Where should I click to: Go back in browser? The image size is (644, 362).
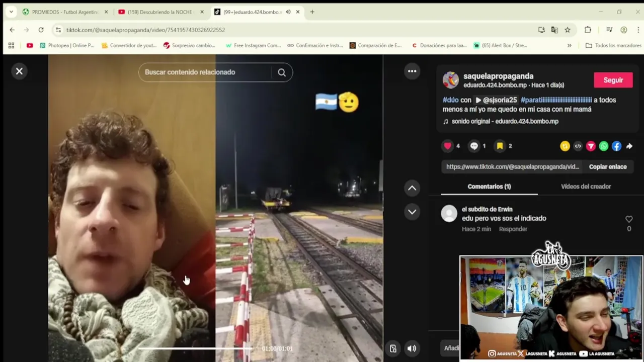(x=12, y=30)
